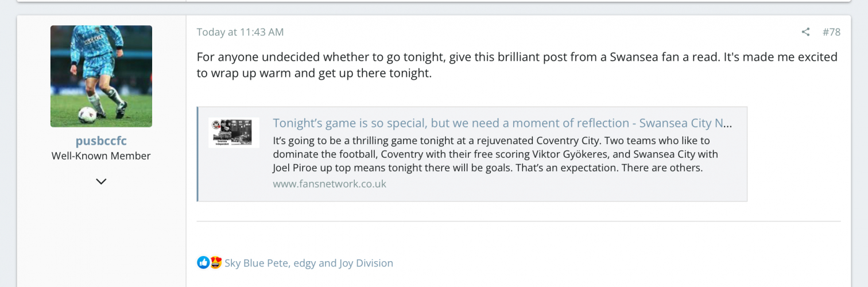Open pusbccfc's avatar image
The image size is (868, 287).
pos(101,76)
